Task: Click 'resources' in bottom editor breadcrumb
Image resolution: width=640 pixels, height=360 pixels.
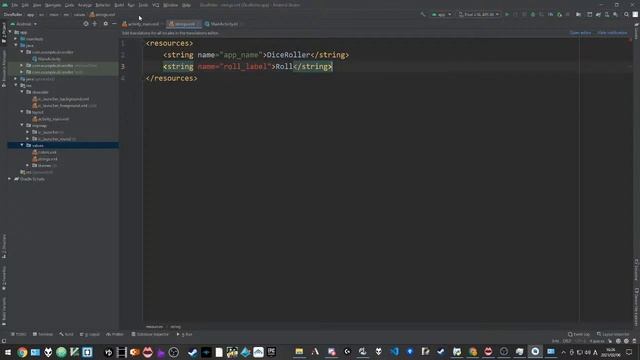Action: 154,327
